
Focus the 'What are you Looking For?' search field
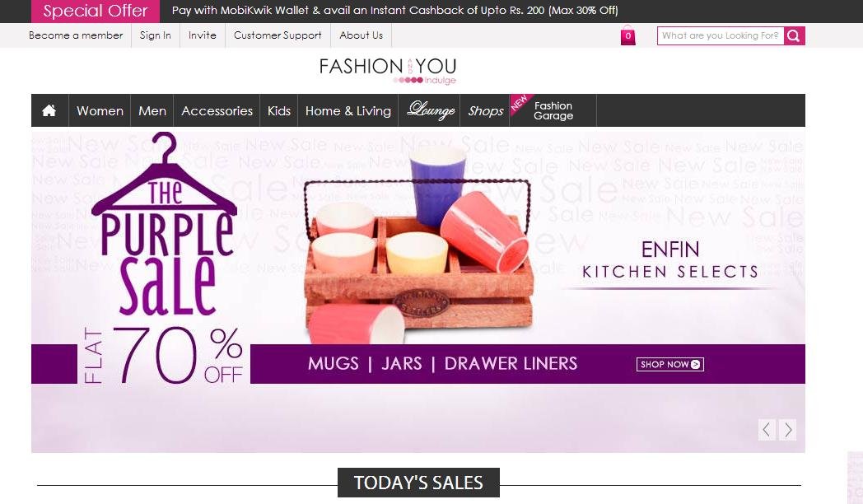[x=721, y=35]
